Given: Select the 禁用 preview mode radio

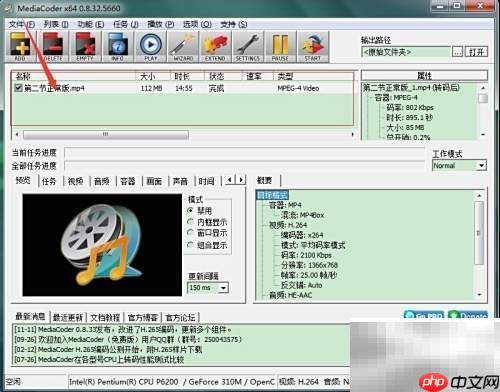Looking at the screenshot, I should (191, 210).
